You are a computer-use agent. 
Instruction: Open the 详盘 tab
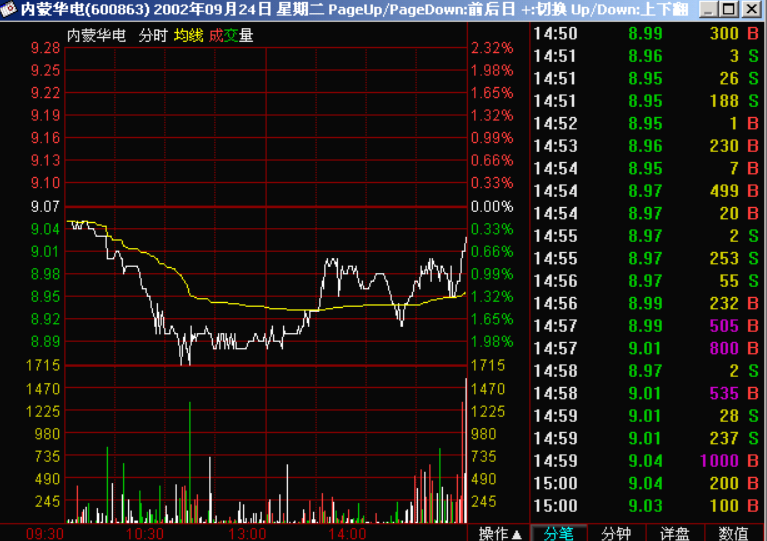pyautogui.click(x=675, y=533)
